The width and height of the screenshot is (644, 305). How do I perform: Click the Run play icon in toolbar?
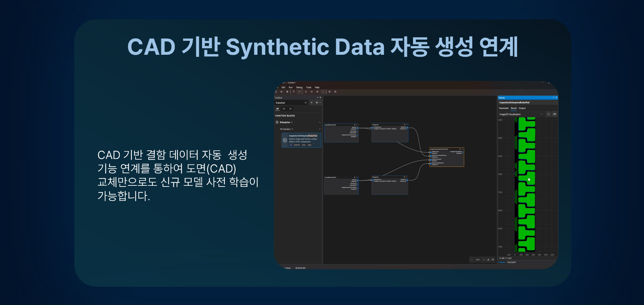coord(306,92)
